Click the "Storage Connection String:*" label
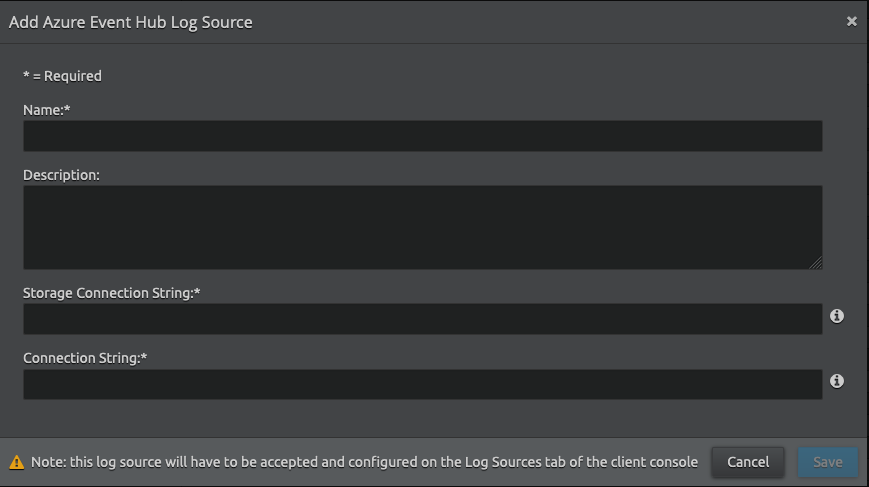The image size is (869, 487). click(113, 292)
